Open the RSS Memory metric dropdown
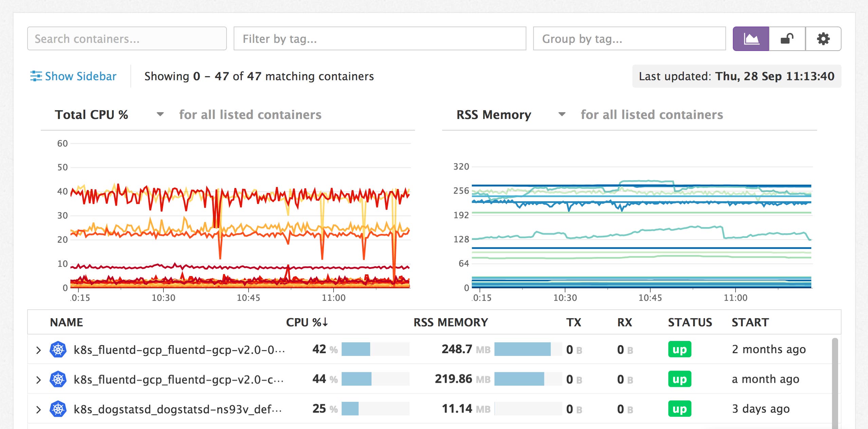 (x=562, y=115)
